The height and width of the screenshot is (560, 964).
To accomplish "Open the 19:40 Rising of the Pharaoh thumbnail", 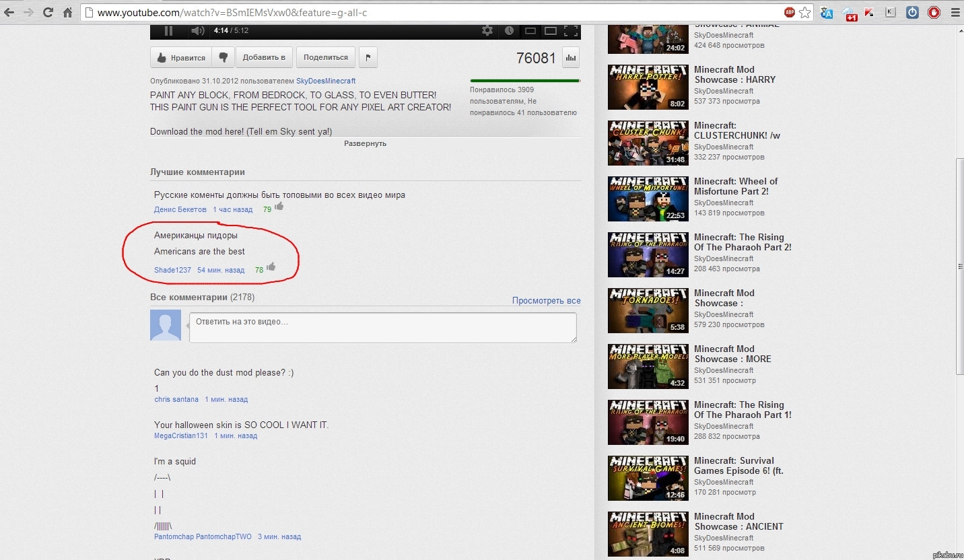I will 648,422.
